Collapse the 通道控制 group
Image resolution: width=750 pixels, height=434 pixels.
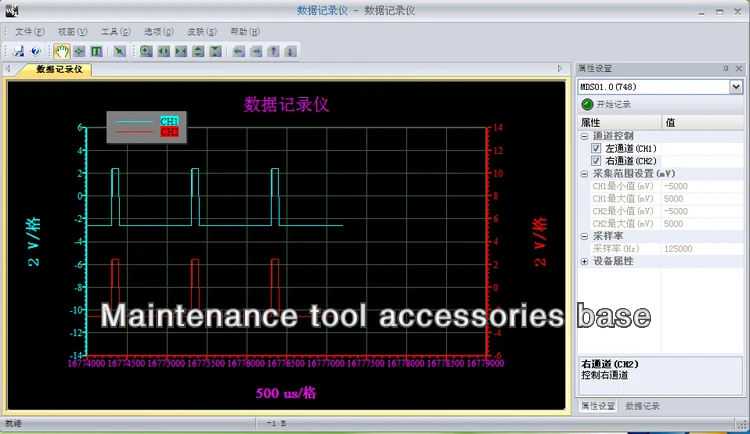click(584, 136)
